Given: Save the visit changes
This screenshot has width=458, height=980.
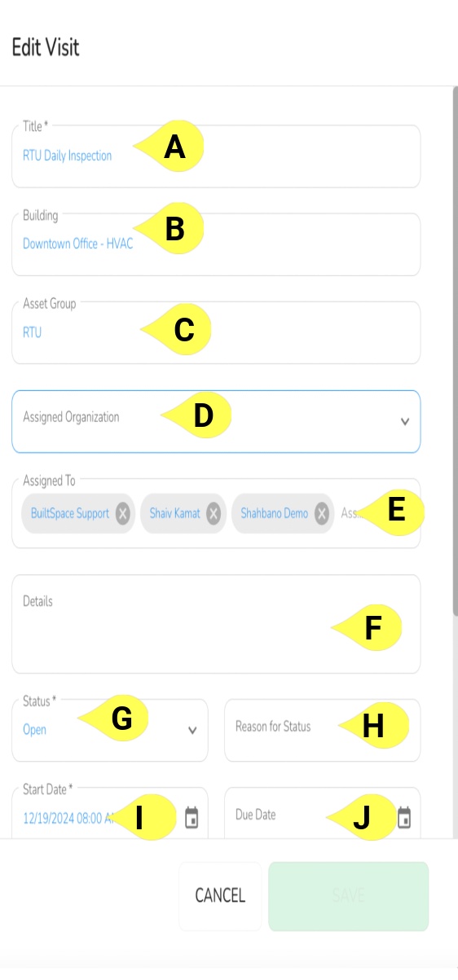Looking at the screenshot, I should (348, 895).
